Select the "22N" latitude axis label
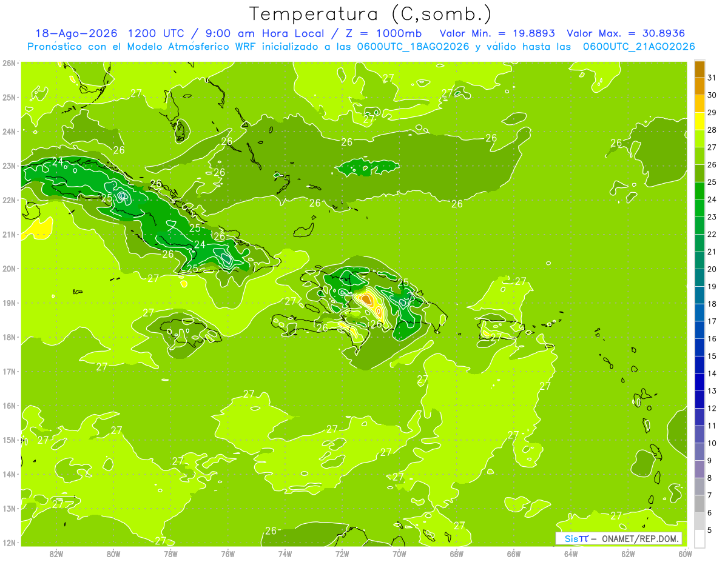Image resolution: width=728 pixels, height=562 pixels. tap(8, 200)
